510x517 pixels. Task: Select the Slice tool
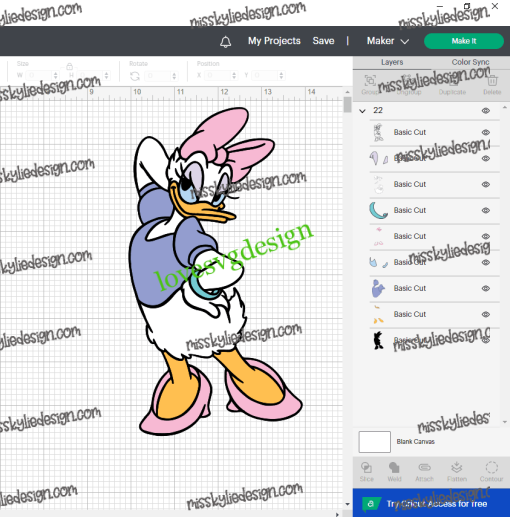click(x=366, y=467)
